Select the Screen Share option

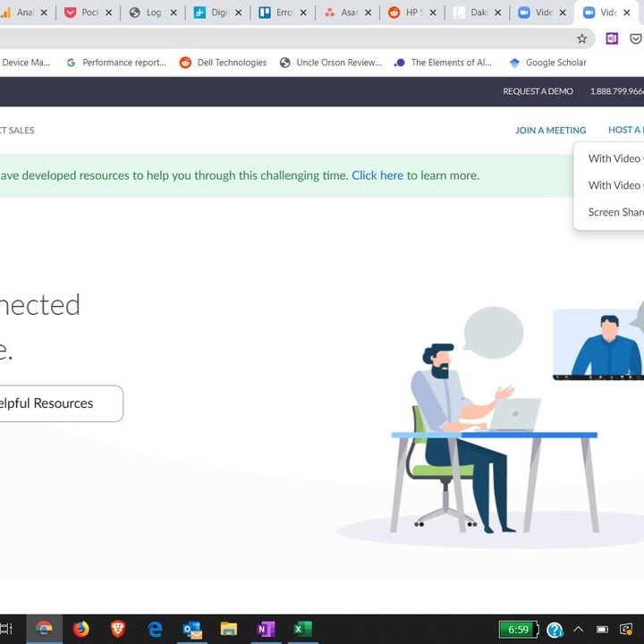click(615, 212)
